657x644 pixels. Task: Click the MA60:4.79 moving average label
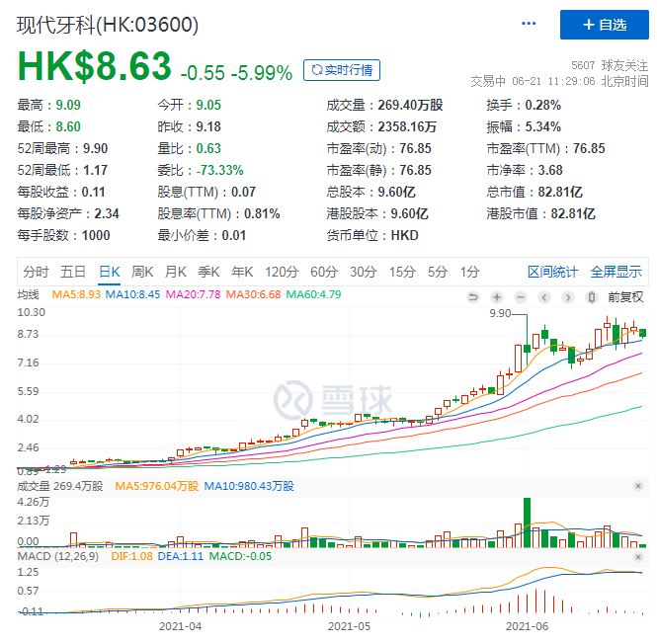click(x=313, y=294)
